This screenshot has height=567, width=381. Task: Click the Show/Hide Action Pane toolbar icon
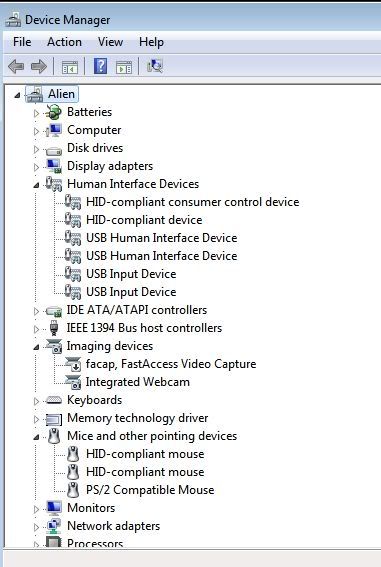click(124, 67)
